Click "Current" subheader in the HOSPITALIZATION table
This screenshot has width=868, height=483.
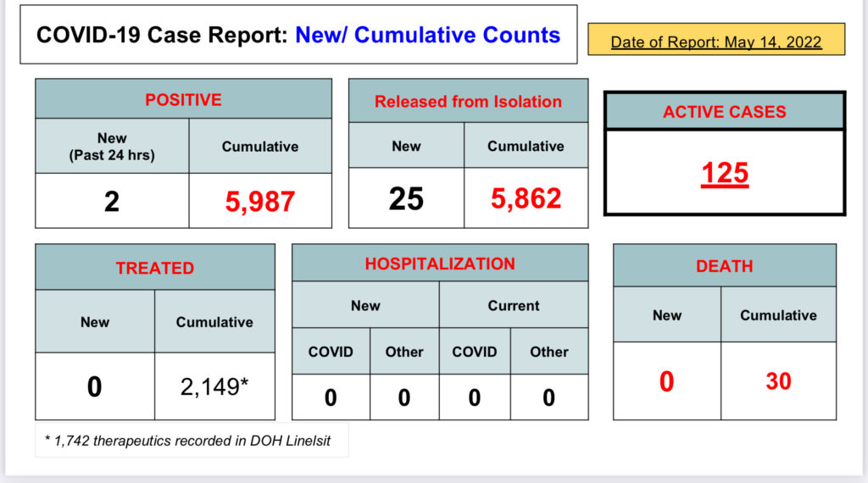pyautogui.click(x=514, y=305)
